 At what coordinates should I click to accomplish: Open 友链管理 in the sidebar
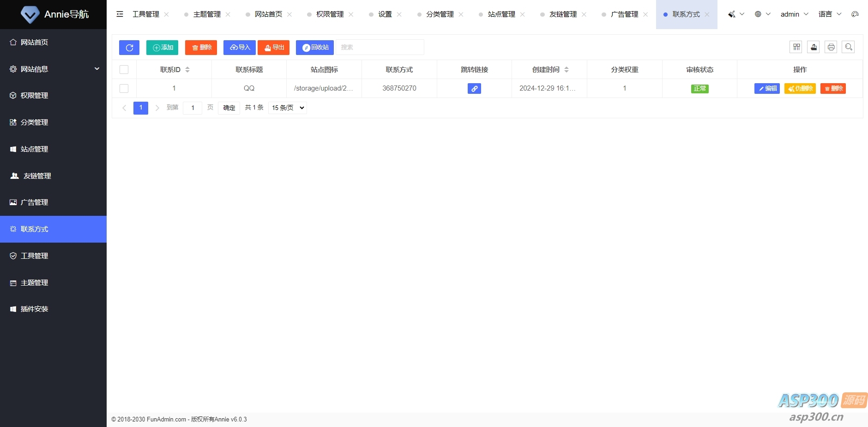[x=37, y=176]
